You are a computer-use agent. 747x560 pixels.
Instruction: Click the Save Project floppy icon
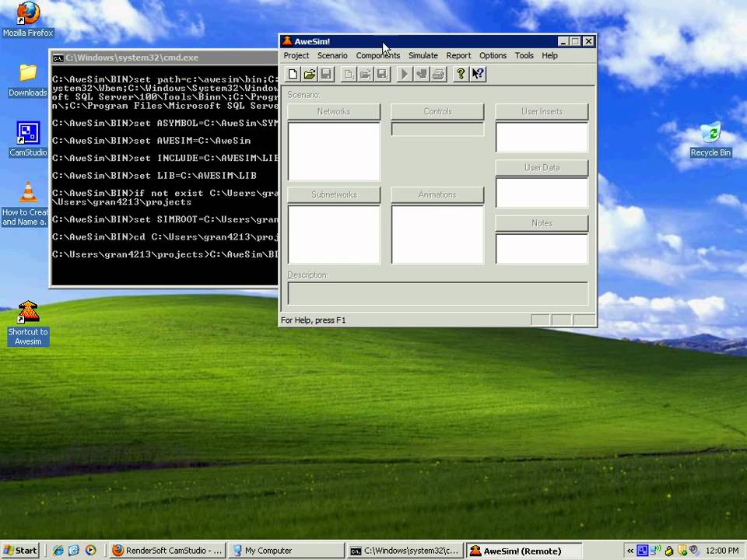click(326, 74)
